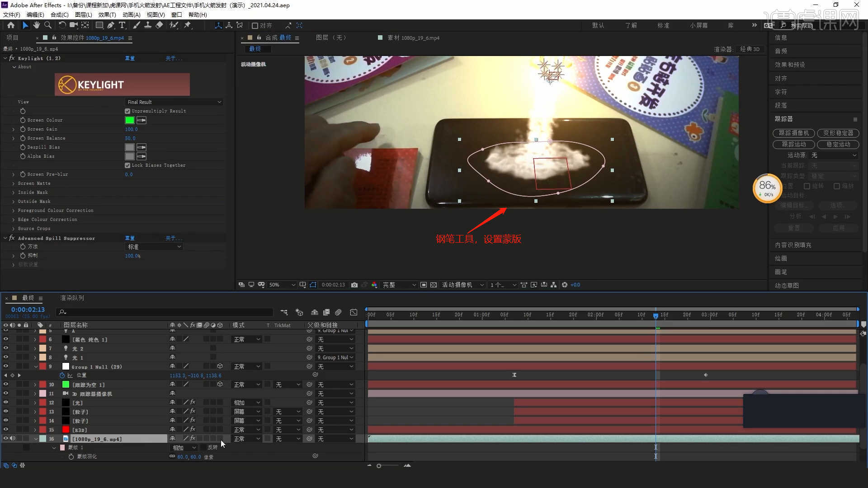
Task: Click the 稳定运动 button
Action: (838, 145)
